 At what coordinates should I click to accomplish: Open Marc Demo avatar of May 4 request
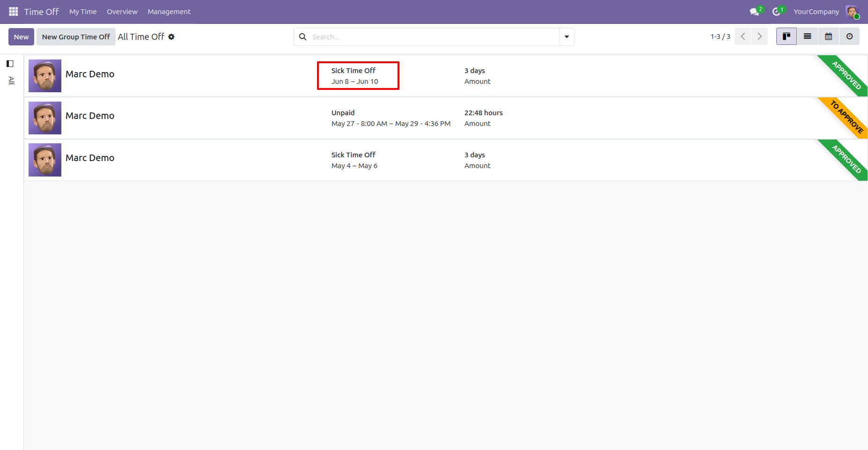(45, 160)
